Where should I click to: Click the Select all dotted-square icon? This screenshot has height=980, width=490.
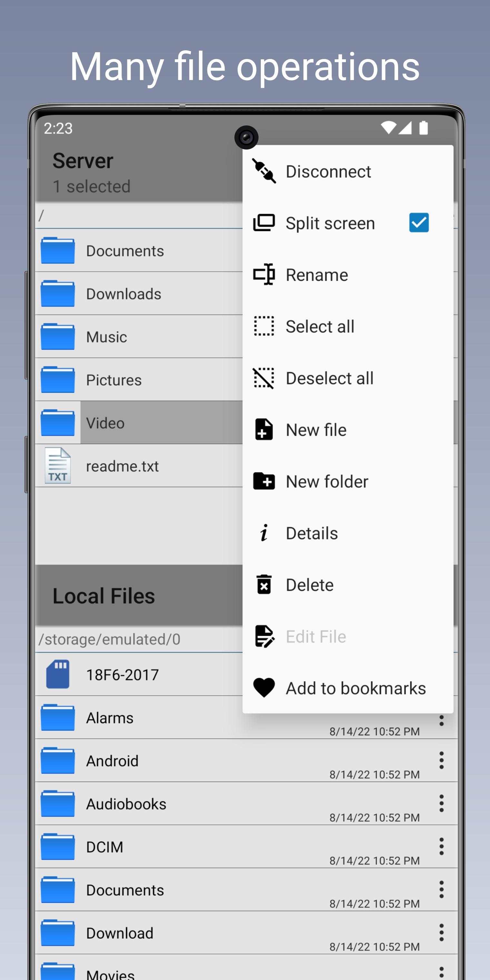coord(264,326)
